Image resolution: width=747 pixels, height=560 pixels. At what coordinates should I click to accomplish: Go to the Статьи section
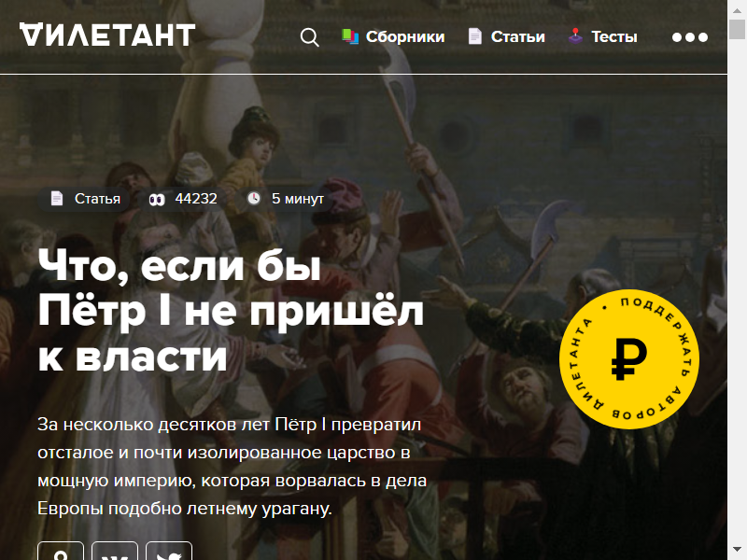518,36
